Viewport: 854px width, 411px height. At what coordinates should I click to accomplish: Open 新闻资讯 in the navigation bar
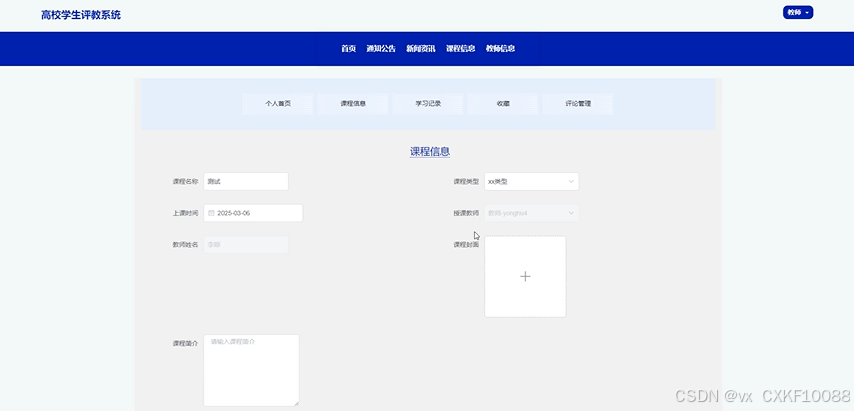(421, 49)
